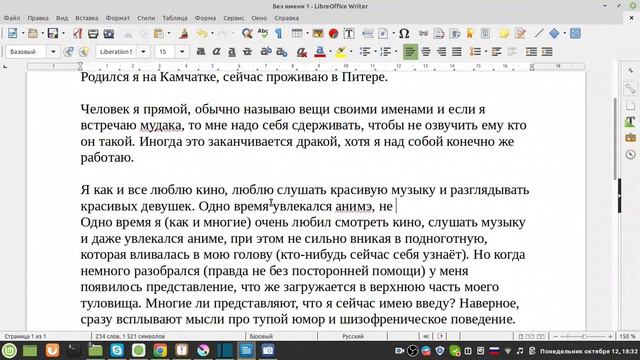
Task: Expand the paragraph style dropdown 'Базовый'
Action: [53, 52]
